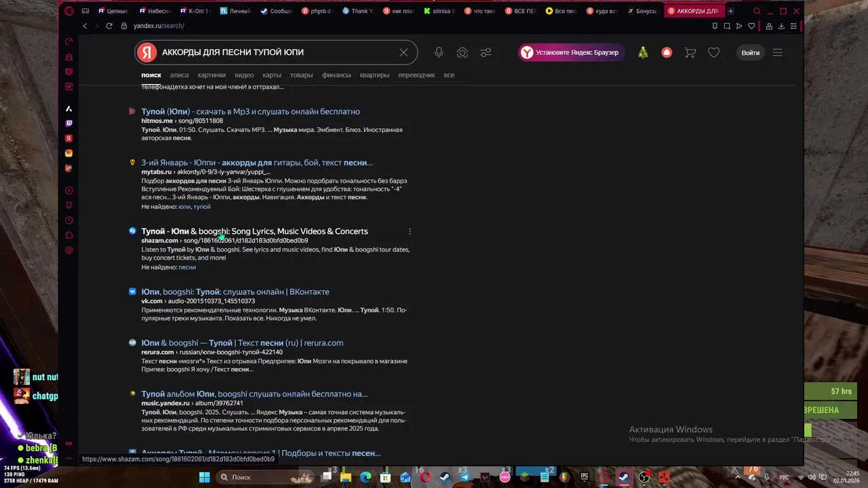Open the Yandex shortcut in the Opera sidebar
Screen dimensions: 868x488
click(x=68, y=138)
